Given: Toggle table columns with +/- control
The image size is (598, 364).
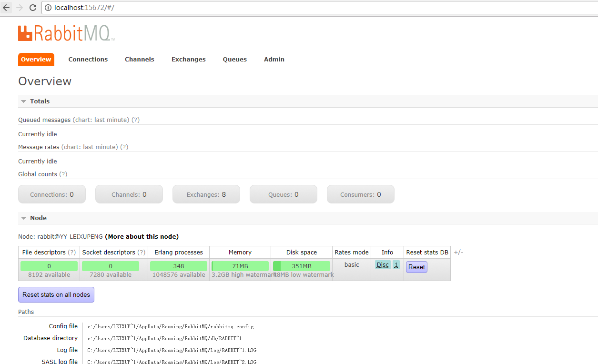Looking at the screenshot, I should [458, 252].
